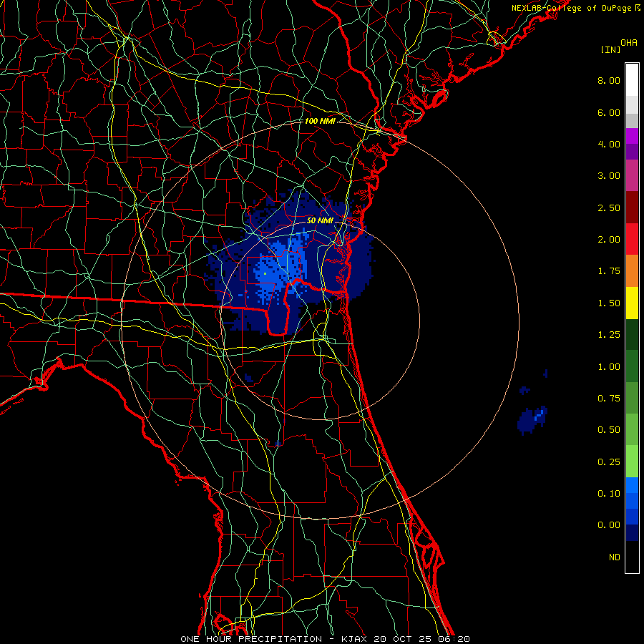This screenshot has width=644, height=644.
Task: Click the ND legend label
Action: point(615,557)
